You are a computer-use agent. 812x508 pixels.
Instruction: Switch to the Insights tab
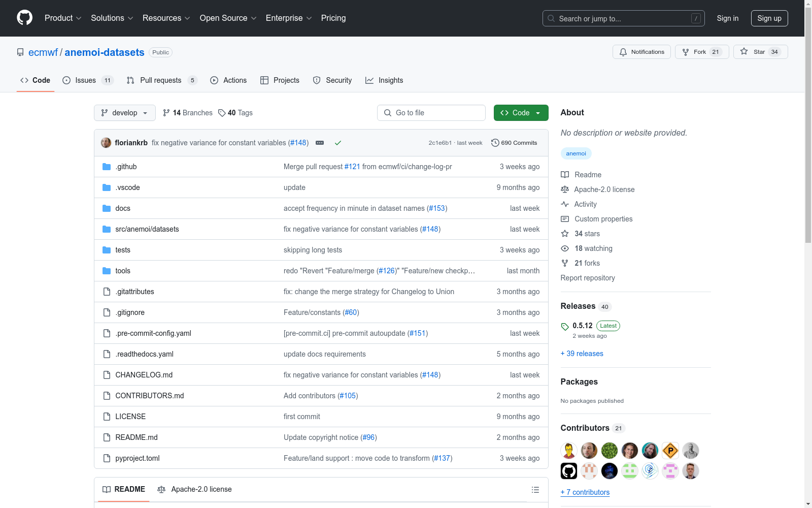point(384,80)
